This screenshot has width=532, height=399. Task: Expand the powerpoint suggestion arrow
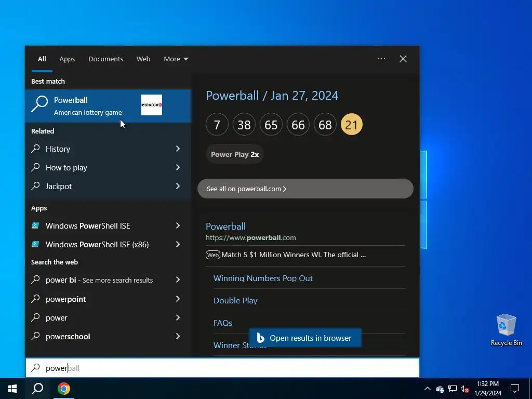[x=178, y=299]
